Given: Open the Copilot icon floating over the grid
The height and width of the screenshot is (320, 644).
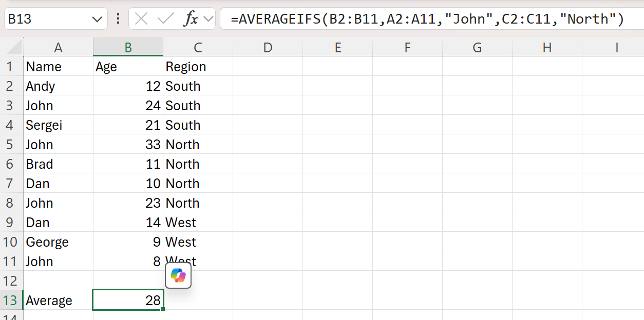Looking at the screenshot, I should (178, 275).
